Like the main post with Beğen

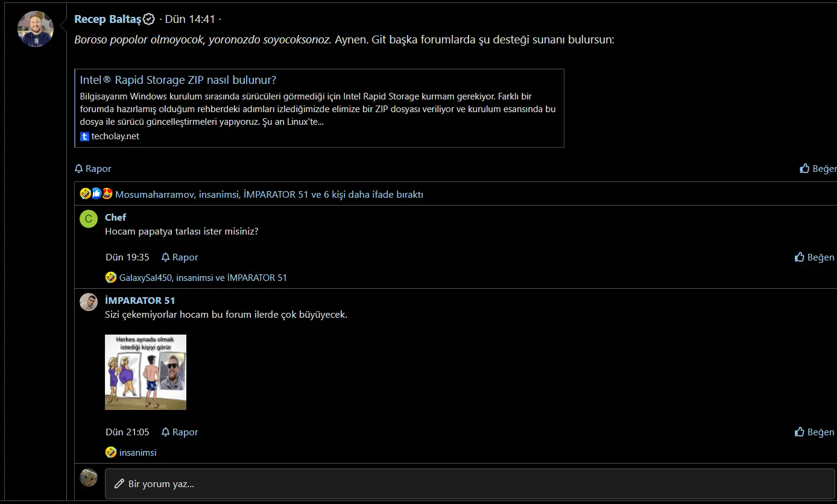tap(818, 169)
